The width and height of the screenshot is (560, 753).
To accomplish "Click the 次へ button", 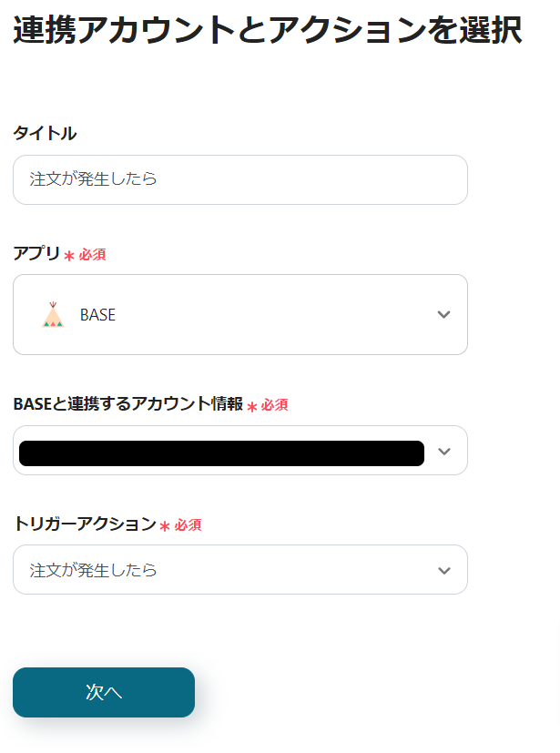I will click(x=104, y=692).
